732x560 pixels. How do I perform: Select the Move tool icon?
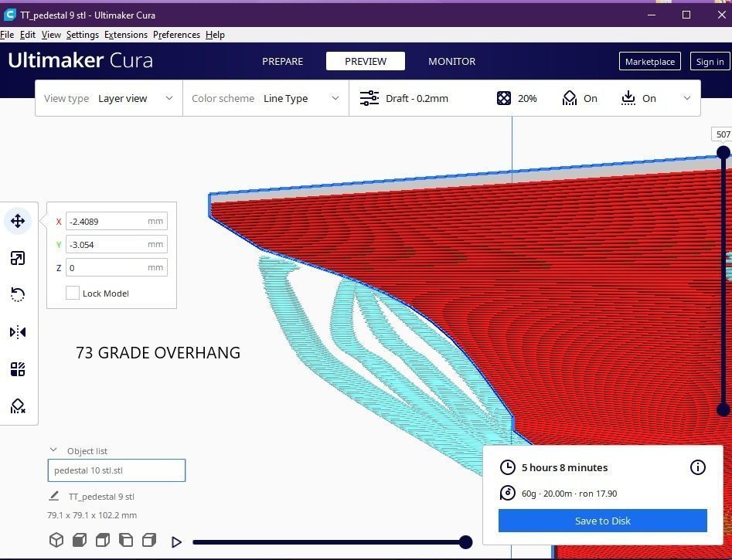coord(18,221)
